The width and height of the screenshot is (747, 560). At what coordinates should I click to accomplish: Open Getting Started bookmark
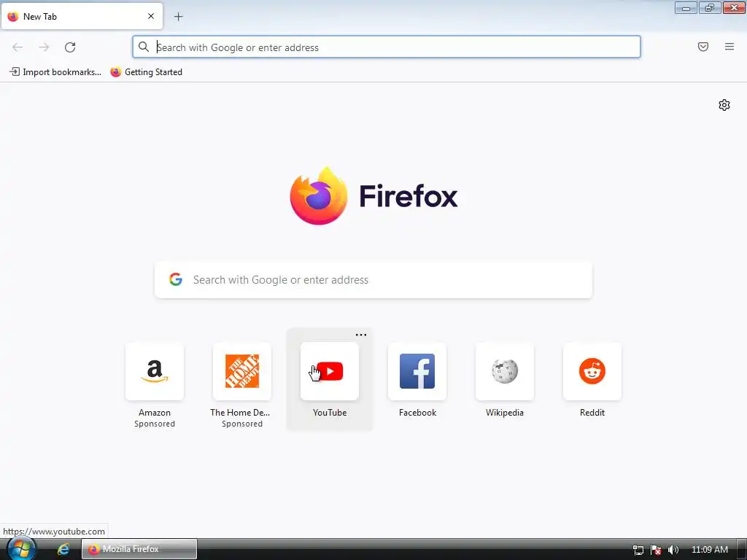click(x=146, y=72)
